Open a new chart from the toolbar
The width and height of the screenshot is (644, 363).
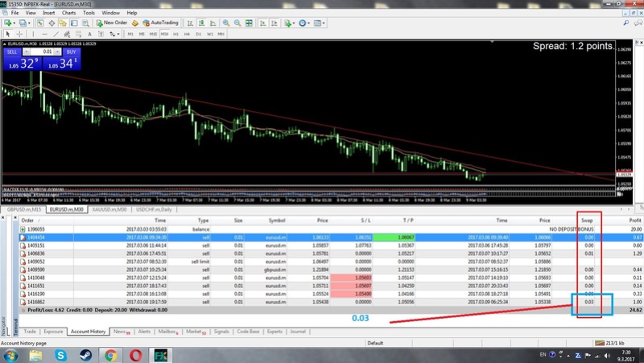coord(9,23)
